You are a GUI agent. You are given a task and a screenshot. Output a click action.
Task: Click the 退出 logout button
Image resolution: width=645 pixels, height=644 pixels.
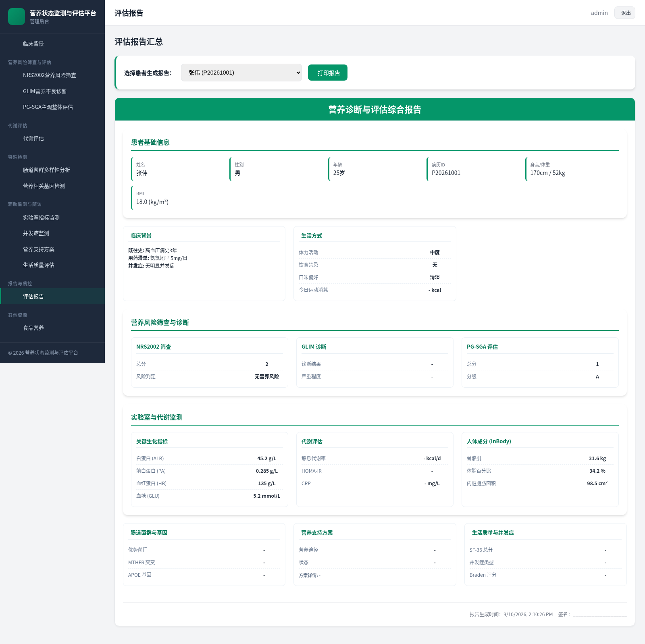[x=624, y=13]
